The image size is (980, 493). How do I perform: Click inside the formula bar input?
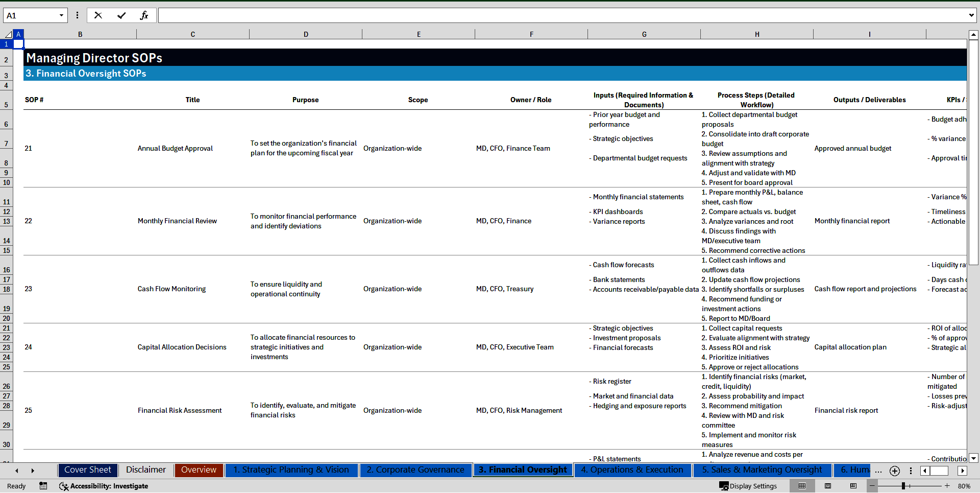tap(561, 15)
